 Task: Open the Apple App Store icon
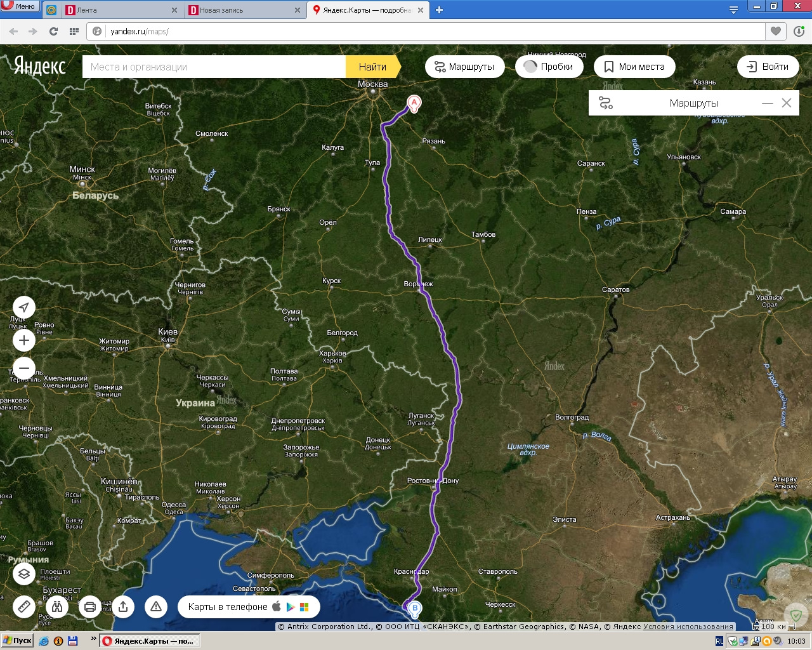tap(277, 606)
